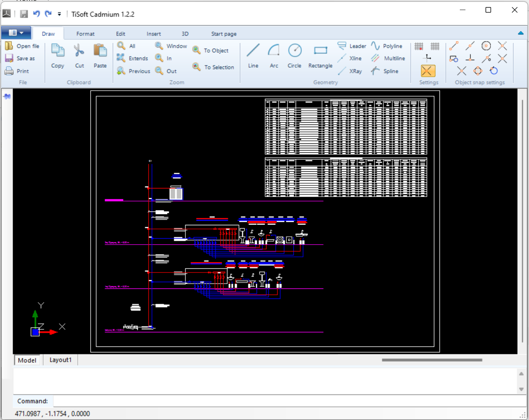529x420 pixels.
Task: Click the Print button
Action: [x=17, y=71]
